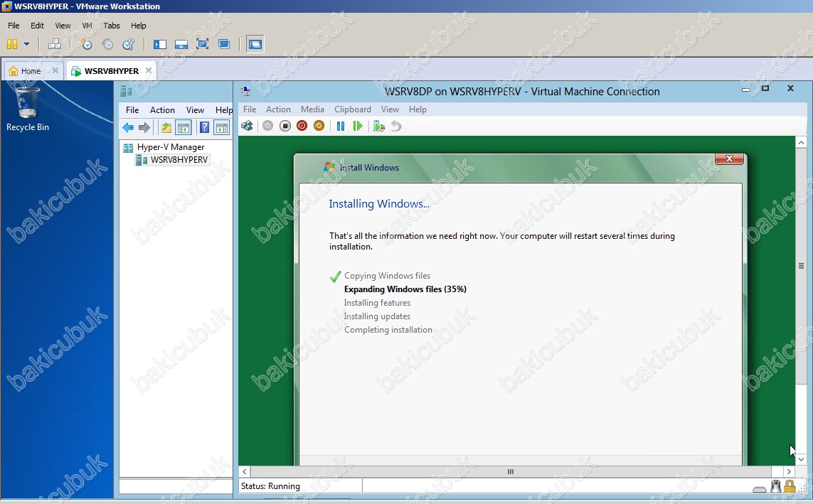
Task: Open VMware Edit menu
Action: 37,26
